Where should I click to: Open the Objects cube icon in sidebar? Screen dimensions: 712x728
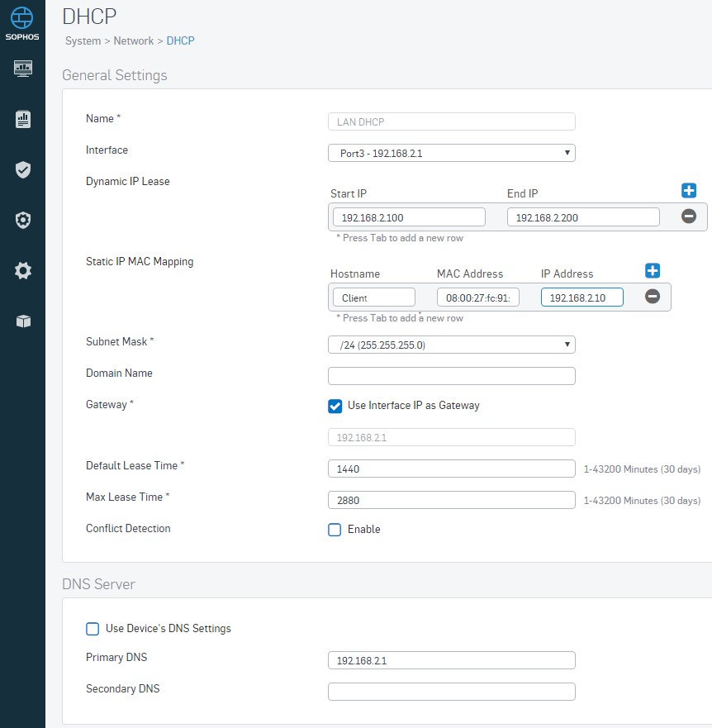point(23,321)
